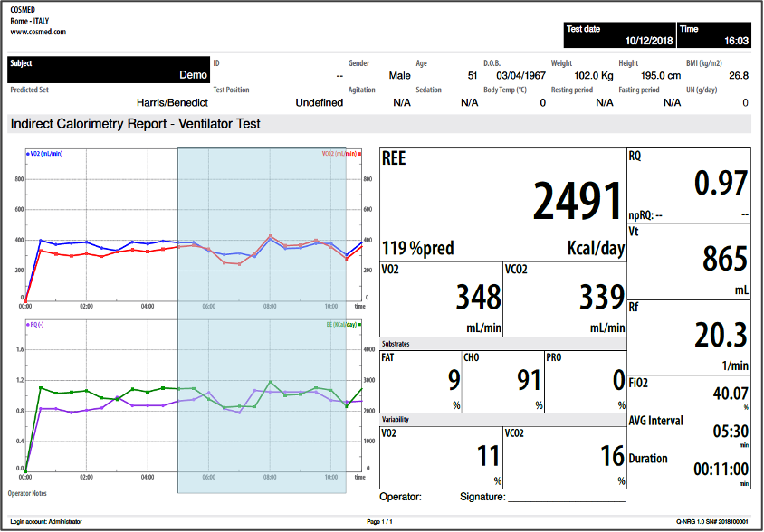The width and height of the screenshot is (764, 532).
Task: Open the www.cosmed.com link
Action: pyautogui.click(x=38, y=32)
